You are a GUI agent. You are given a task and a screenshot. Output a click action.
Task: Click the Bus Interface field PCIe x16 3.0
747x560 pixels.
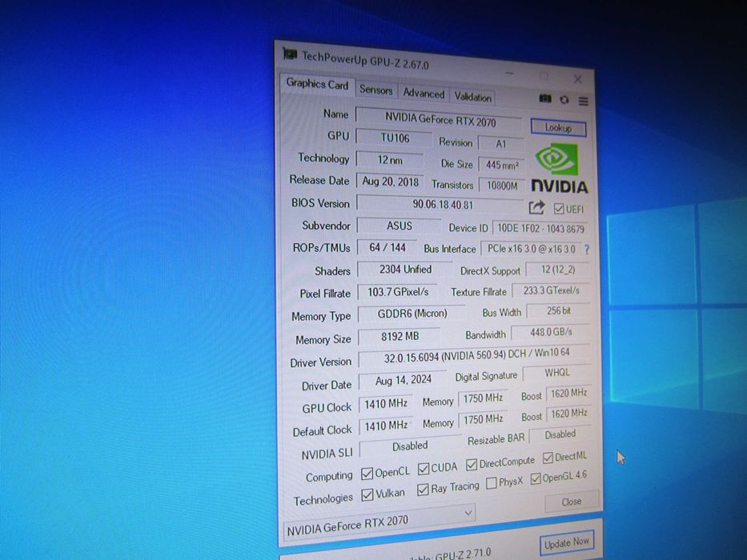531,249
